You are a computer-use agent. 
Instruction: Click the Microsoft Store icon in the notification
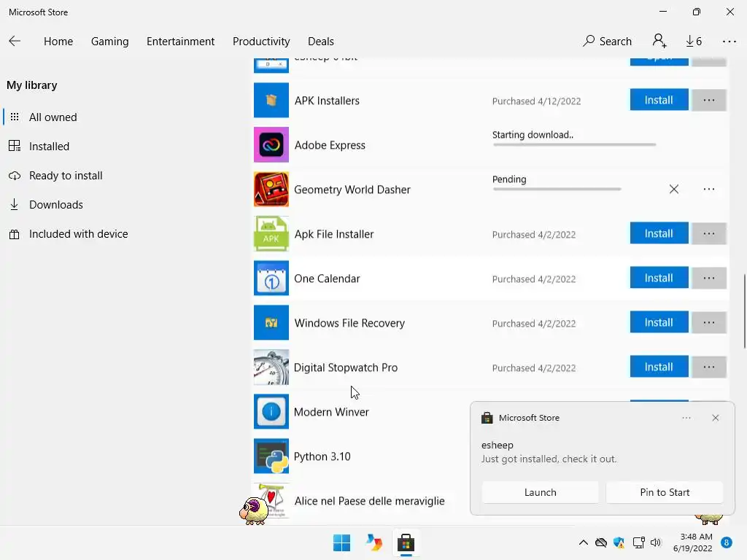point(487,418)
